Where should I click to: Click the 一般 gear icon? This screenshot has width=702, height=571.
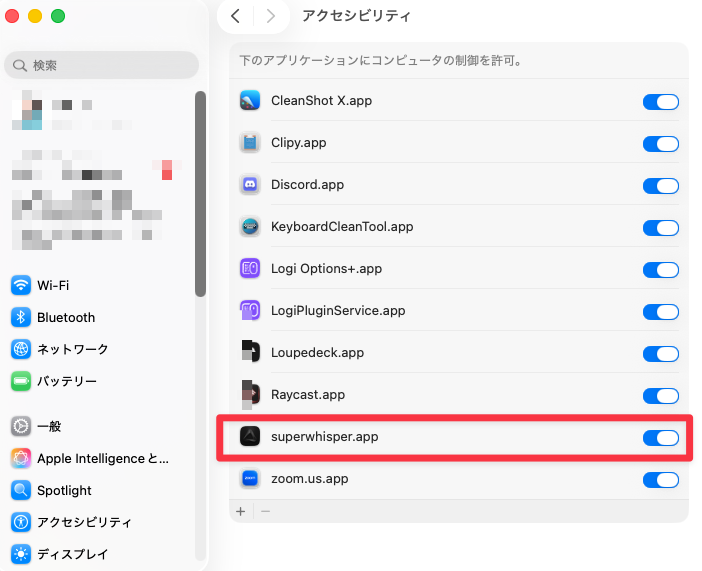point(21,426)
